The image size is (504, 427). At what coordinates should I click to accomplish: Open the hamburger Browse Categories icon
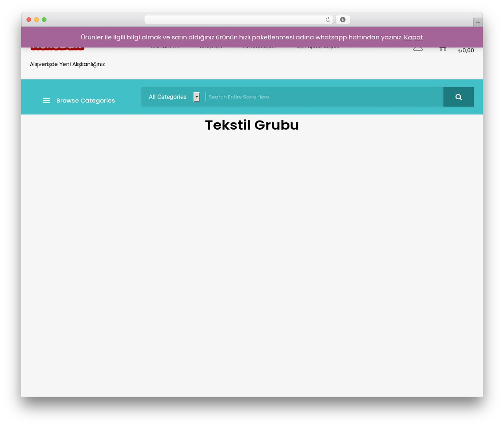[x=46, y=100]
